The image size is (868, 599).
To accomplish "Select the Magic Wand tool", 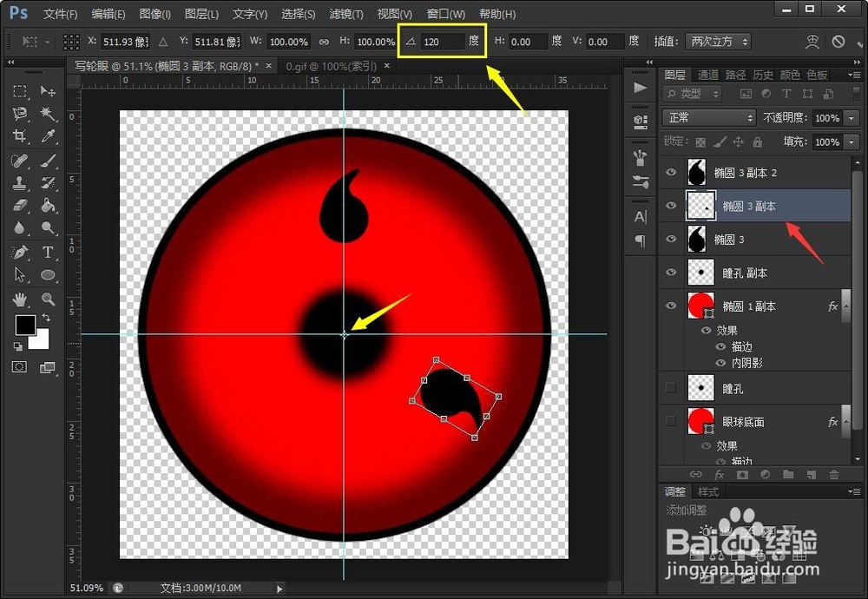I will pyautogui.click(x=48, y=114).
